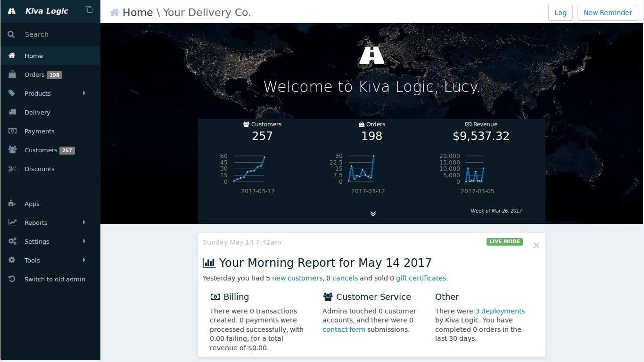
Task: Expand dashboard stats with the double-chevron arrow
Action: point(373,214)
